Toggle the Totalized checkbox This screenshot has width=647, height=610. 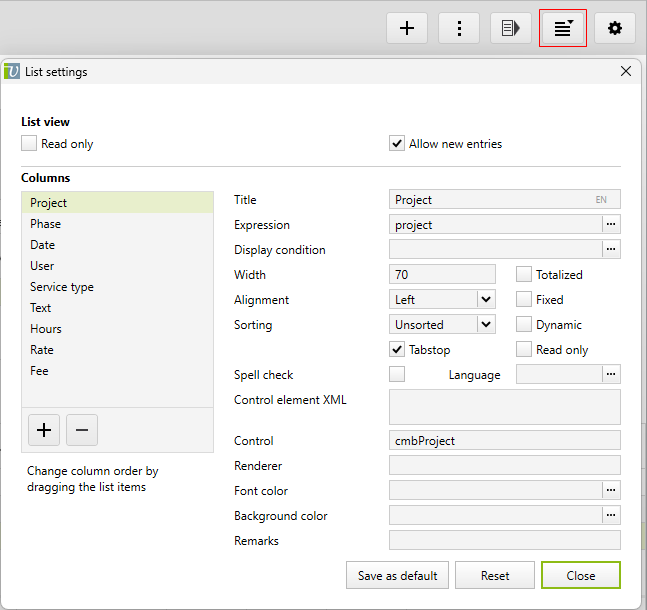click(x=524, y=274)
